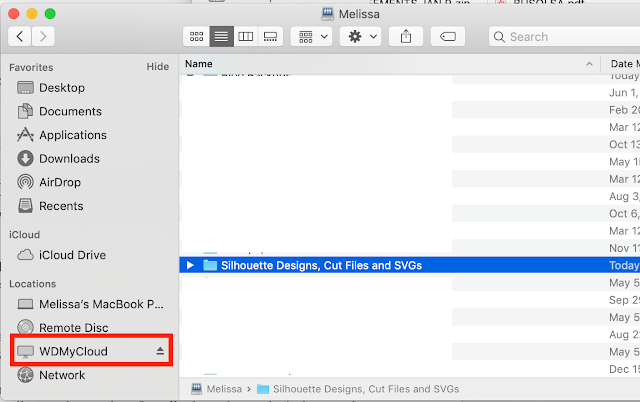Click Melissa in the path bar
The image size is (640, 402).
pyautogui.click(x=217, y=389)
